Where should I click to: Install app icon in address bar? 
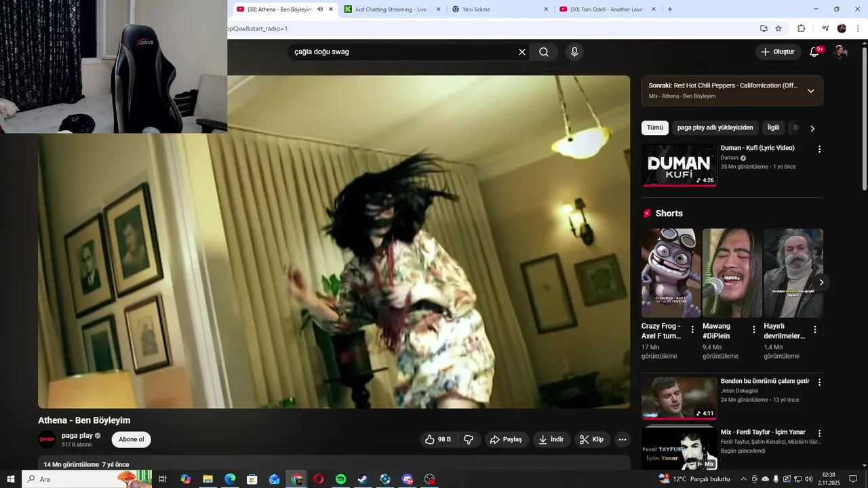(764, 28)
